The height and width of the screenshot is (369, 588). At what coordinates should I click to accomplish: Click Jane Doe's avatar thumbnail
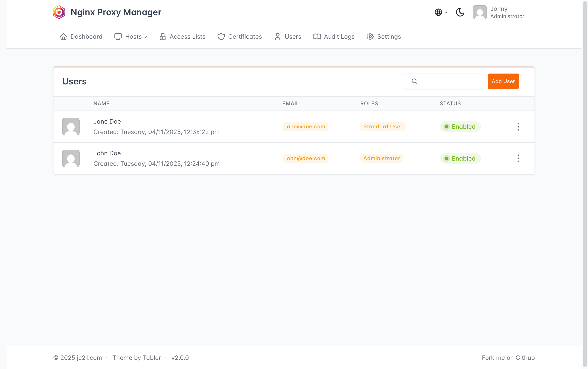click(71, 127)
